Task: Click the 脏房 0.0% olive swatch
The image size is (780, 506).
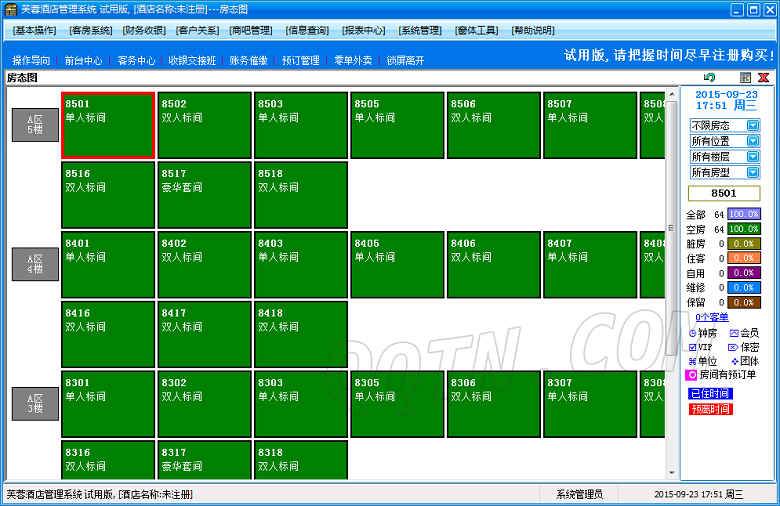Action: tap(744, 244)
